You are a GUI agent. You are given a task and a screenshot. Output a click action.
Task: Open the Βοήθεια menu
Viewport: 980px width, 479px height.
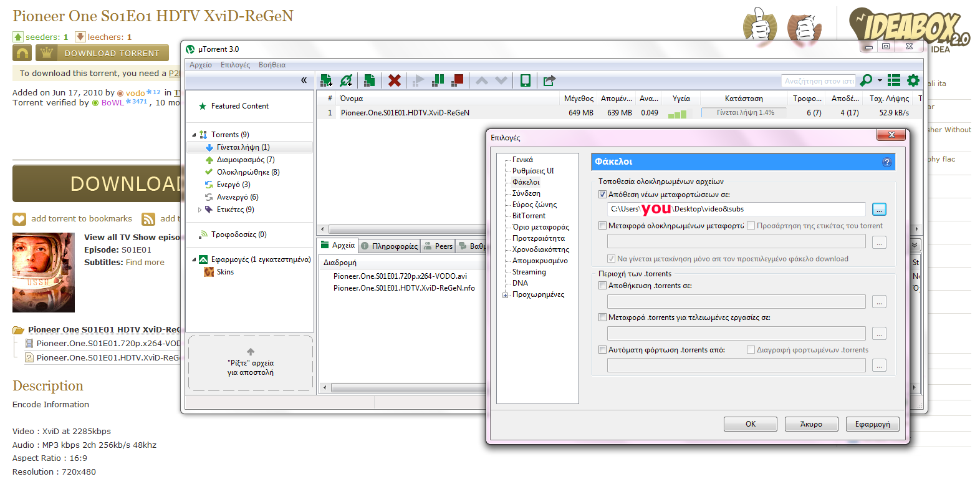click(272, 65)
